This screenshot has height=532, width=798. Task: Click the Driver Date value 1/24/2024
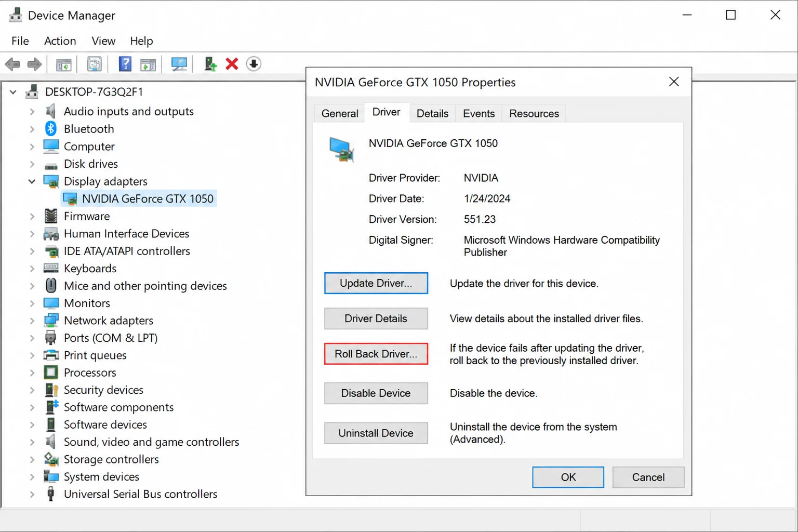click(x=487, y=198)
